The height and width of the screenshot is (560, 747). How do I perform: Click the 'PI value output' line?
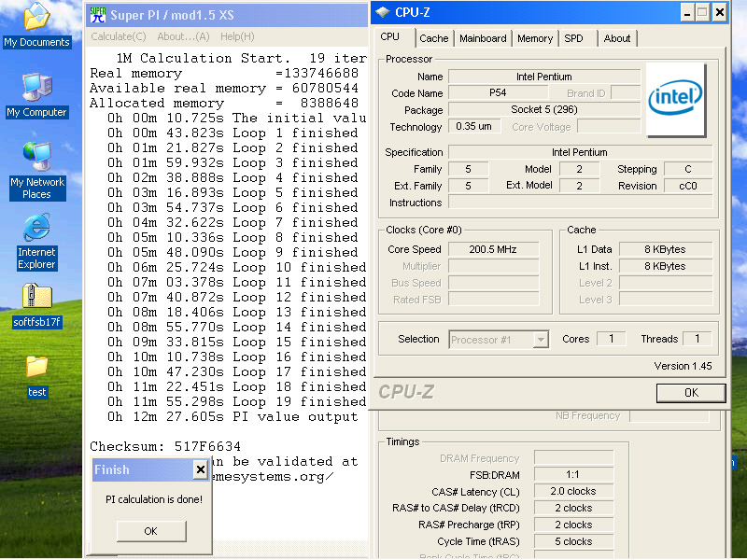pos(233,416)
